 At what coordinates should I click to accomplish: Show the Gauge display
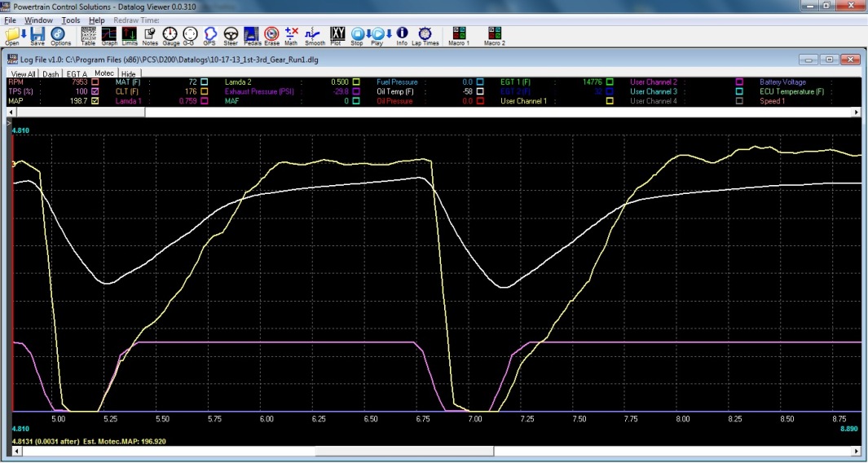click(170, 36)
